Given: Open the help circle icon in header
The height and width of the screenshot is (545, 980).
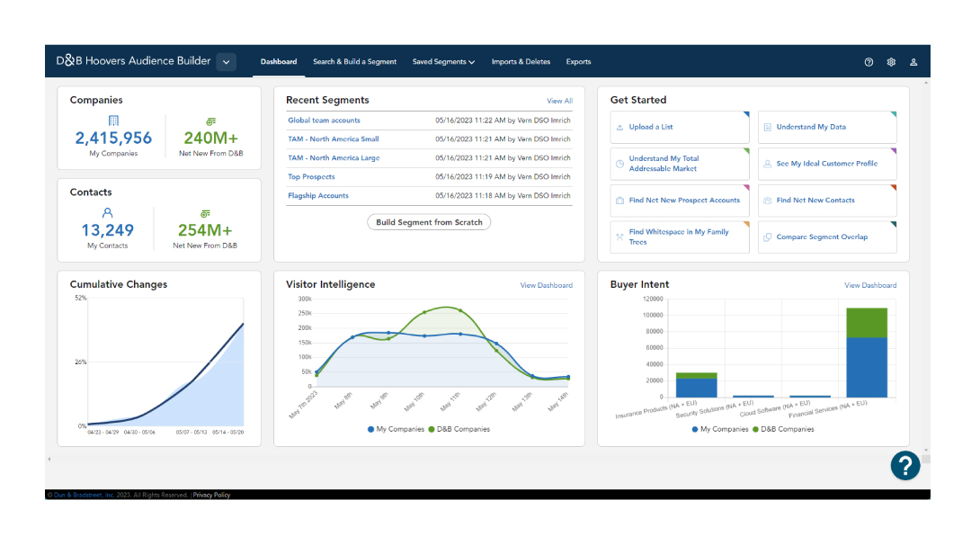Looking at the screenshot, I should 869,62.
